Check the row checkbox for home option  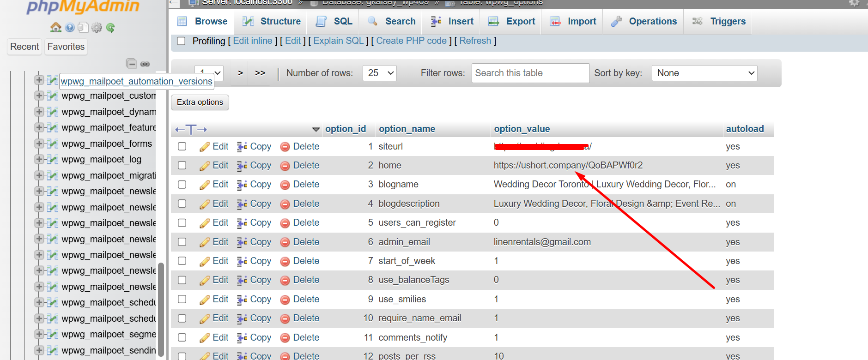(182, 165)
